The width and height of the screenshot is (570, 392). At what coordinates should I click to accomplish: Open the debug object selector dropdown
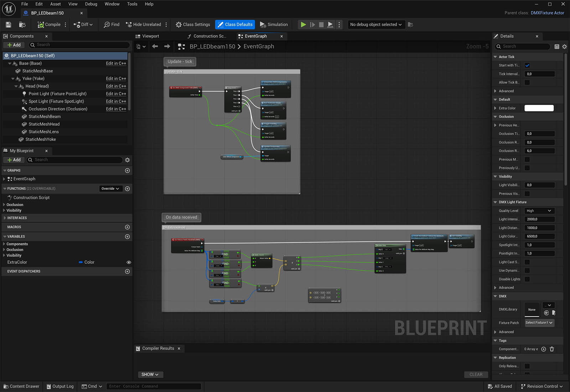[x=376, y=25]
